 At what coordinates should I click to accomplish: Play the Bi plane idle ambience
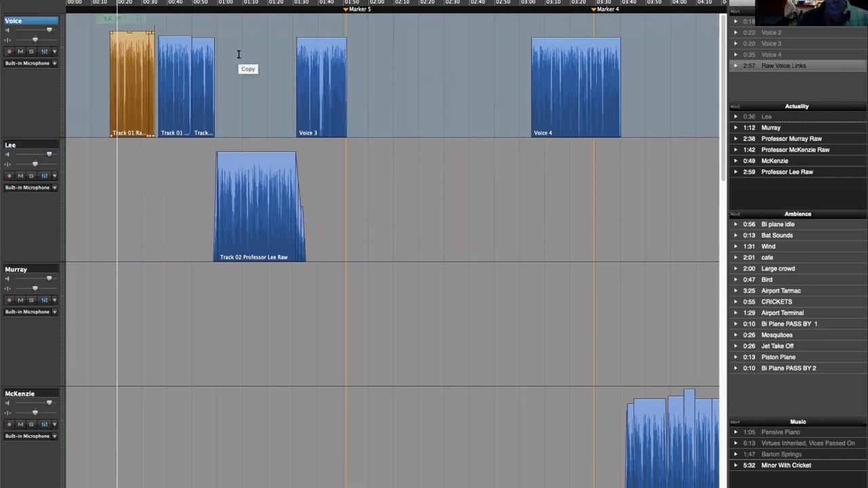[736, 224]
